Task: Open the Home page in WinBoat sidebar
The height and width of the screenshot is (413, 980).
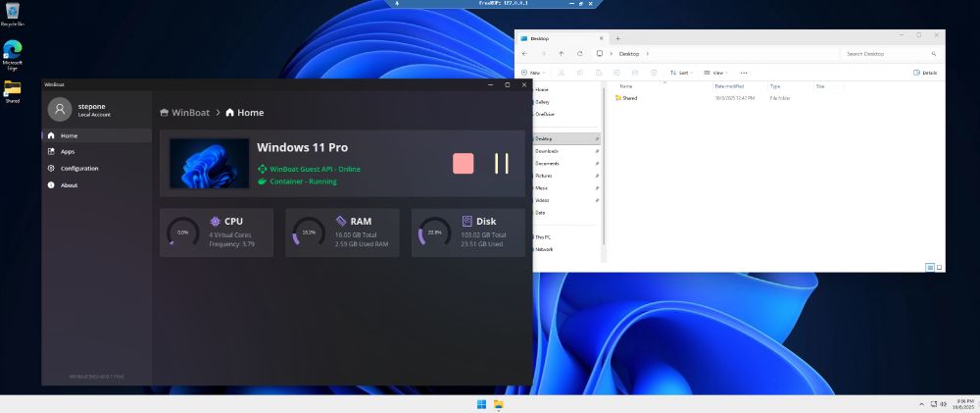Action: [x=97, y=135]
